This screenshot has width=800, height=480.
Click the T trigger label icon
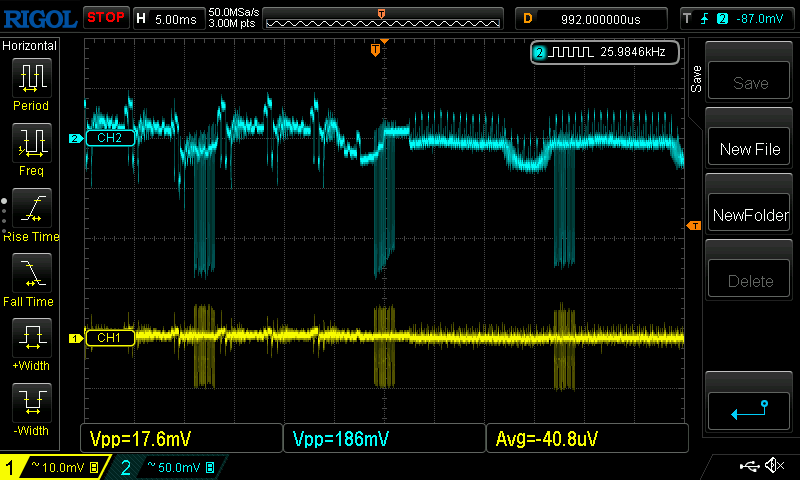687,19
